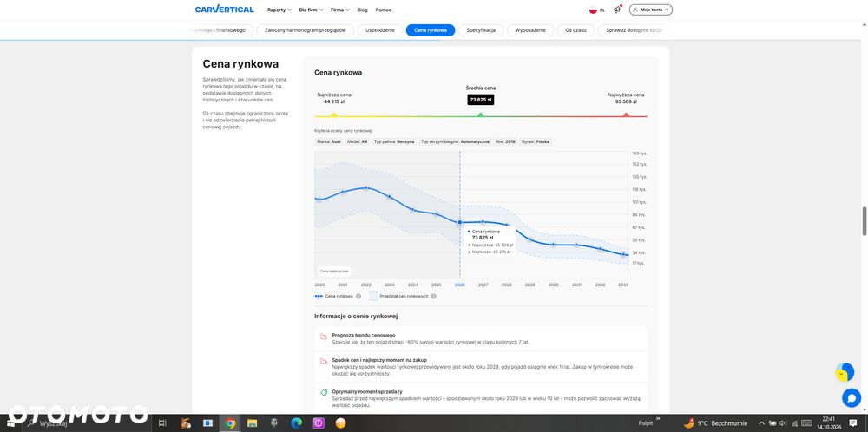Click the Ceny historyczne label on chart
Screen dimensions: 868x432
click(334, 271)
